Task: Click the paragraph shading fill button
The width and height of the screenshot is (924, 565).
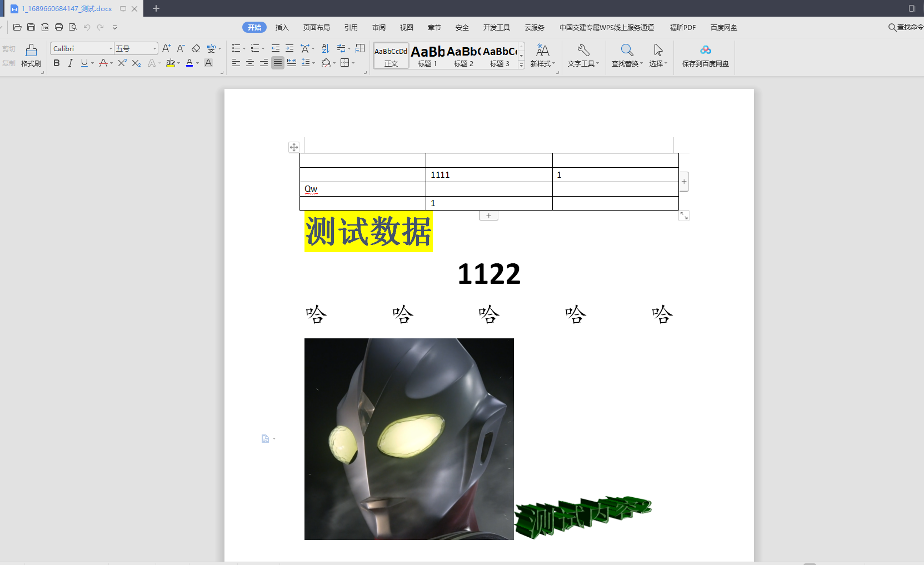Action: click(x=326, y=63)
